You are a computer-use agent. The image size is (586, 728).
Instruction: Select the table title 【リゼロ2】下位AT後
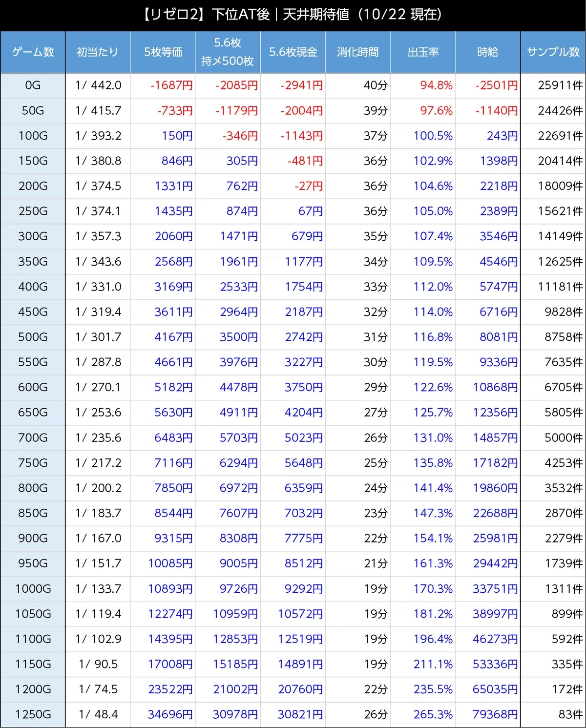click(206, 15)
